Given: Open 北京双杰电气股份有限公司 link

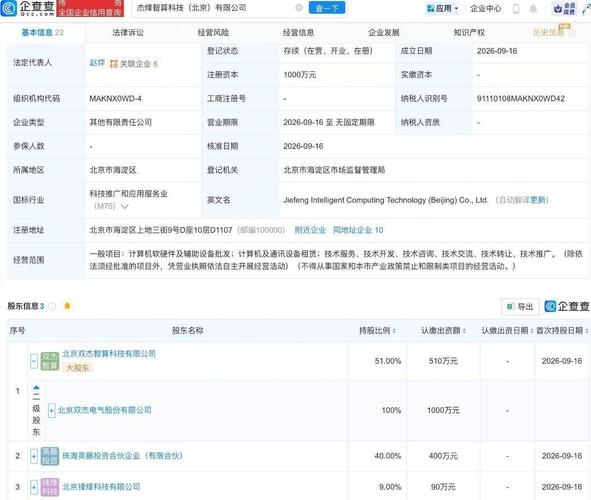Looking at the screenshot, I should [x=104, y=410].
